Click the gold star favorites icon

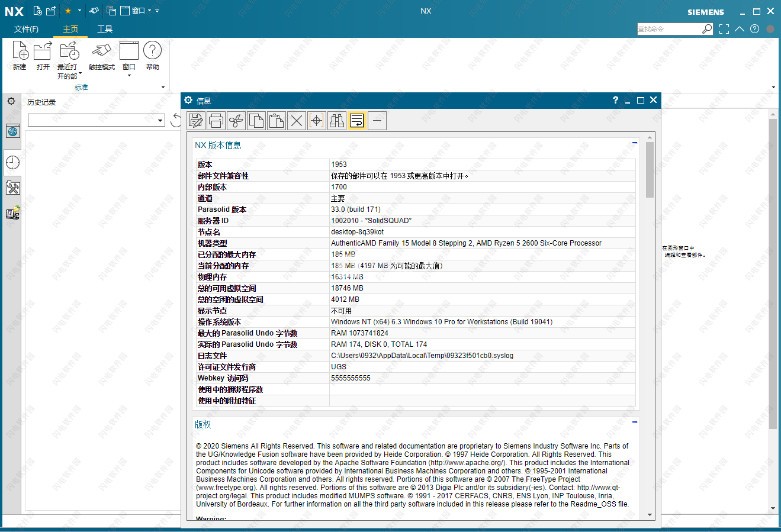click(68, 11)
